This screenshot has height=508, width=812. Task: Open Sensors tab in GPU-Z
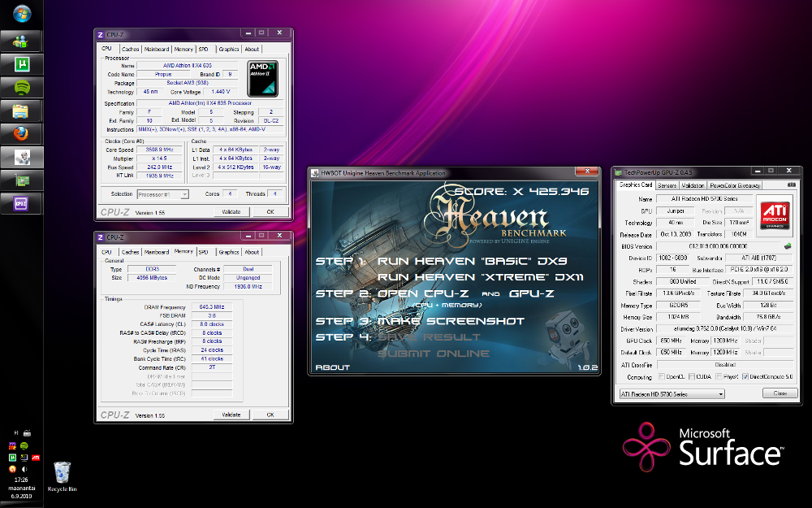(667, 185)
